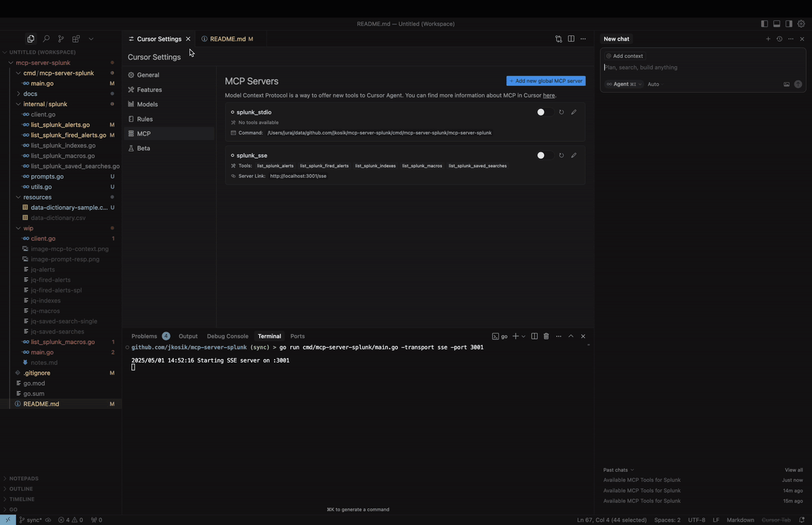
Task: Open Source Control from the activity bar
Action: (60, 39)
